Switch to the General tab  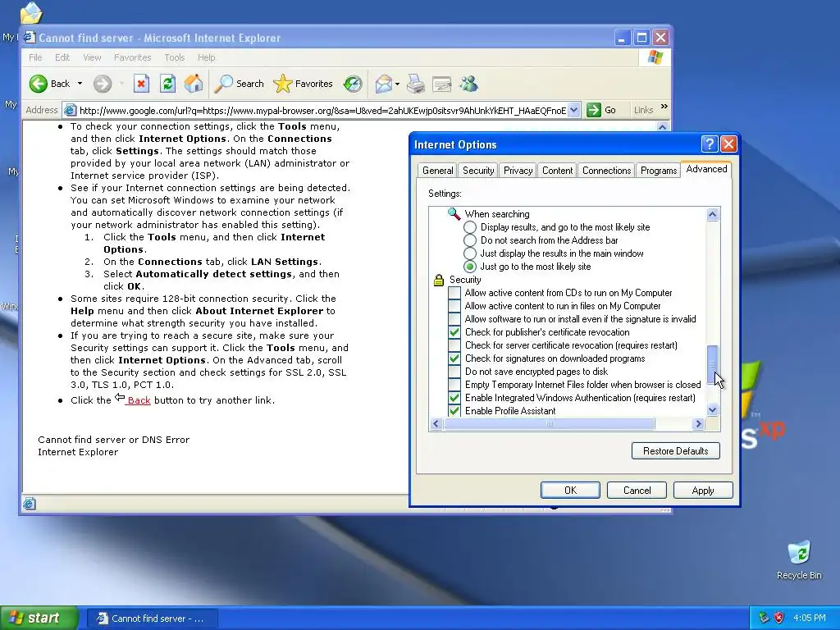(437, 171)
